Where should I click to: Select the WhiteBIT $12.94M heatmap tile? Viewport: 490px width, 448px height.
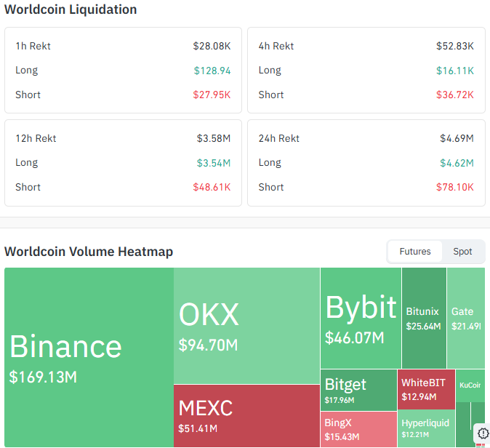(426, 389)
